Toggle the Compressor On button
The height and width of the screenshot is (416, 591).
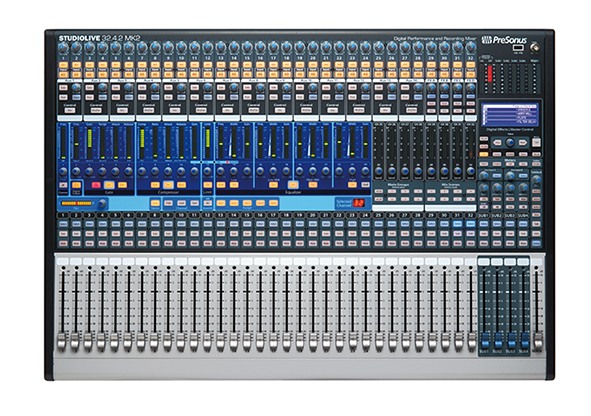(168, 185)
